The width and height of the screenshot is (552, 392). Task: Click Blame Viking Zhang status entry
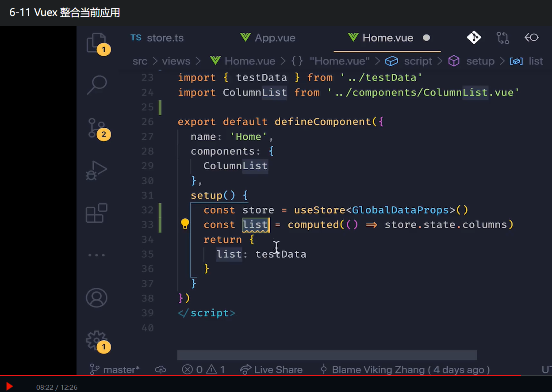(404, 369)
